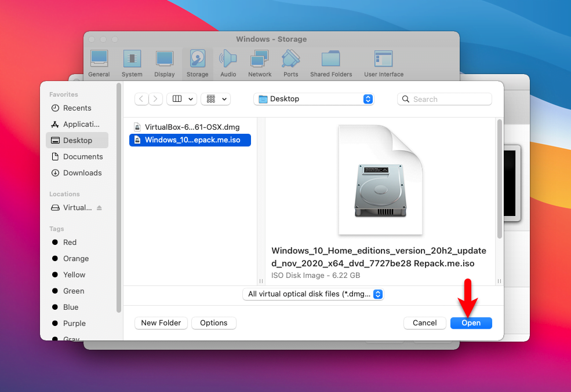Open the Desktop location popup
The width and height of the screenshot is (571, 392).
click(x=314, y=99)
